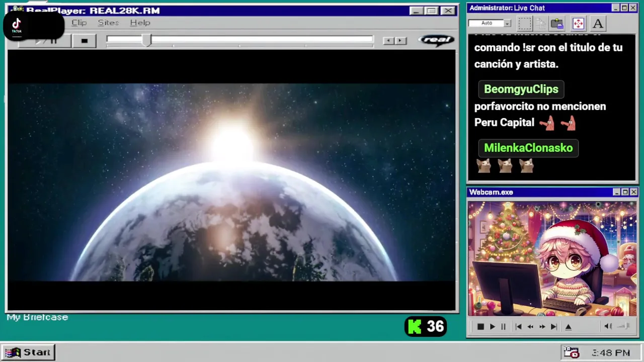The image size is (644, 362).
Task: Click the RealPlayer seek slider thumb
Action: click(146, 41)
